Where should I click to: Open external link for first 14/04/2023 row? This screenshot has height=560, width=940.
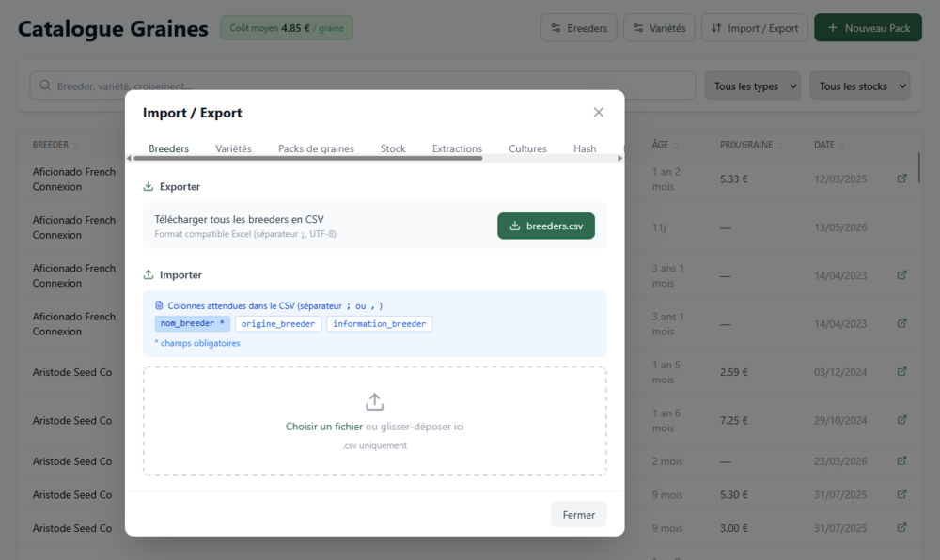click(901, 275)
